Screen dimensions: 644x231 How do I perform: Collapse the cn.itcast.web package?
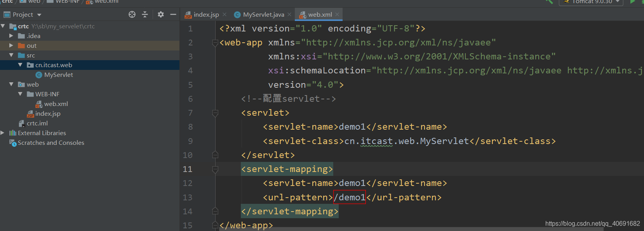pyautogui.click(x=20, y=65)
